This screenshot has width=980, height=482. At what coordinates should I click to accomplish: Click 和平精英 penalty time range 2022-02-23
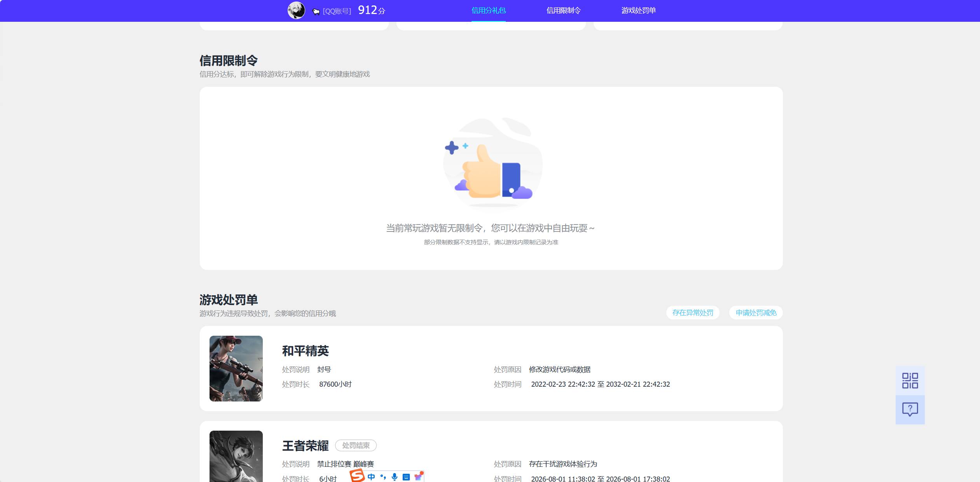click(x=601, y=384)
